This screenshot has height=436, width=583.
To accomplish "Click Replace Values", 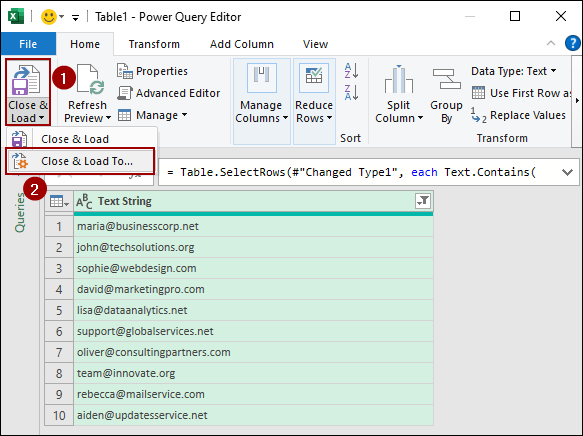I will pos(518,115).
